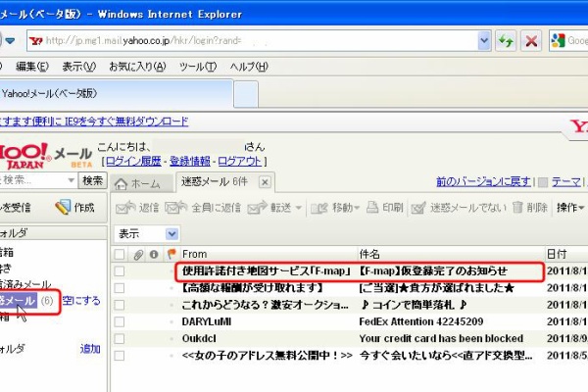Click the info/priority column header icon

coord(154,255)
